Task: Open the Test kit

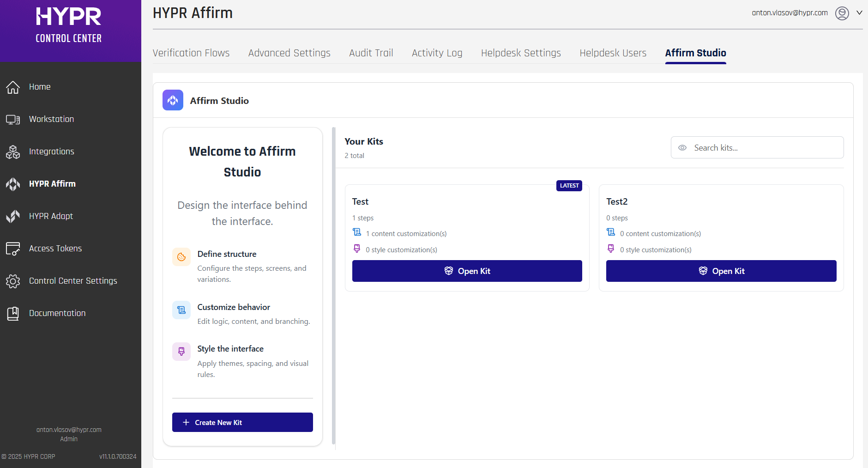Action: click(467, 271)
